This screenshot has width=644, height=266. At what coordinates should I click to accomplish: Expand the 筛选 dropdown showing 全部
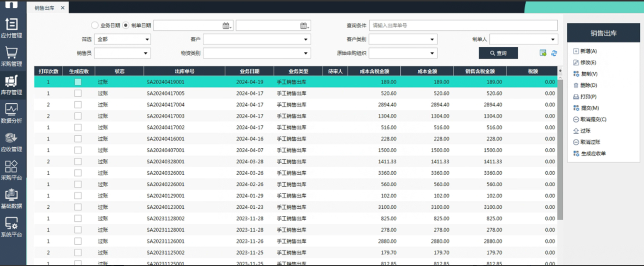[x=122, y=39]
